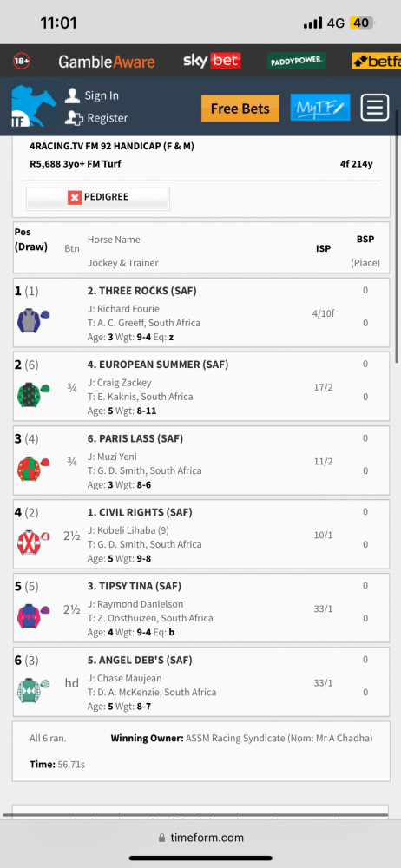Click the Sign In person icon
The height and width of the screenshot is (868, 401).
coord(73,95)
